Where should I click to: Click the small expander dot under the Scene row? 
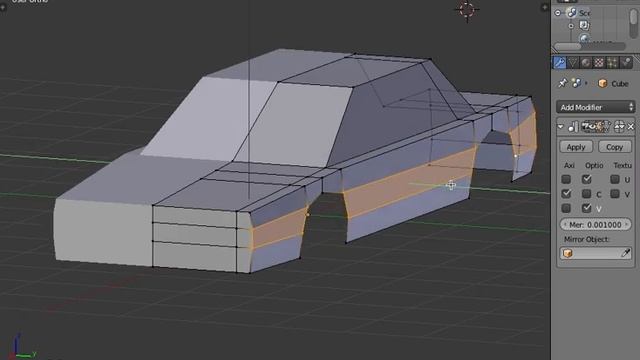571,26
